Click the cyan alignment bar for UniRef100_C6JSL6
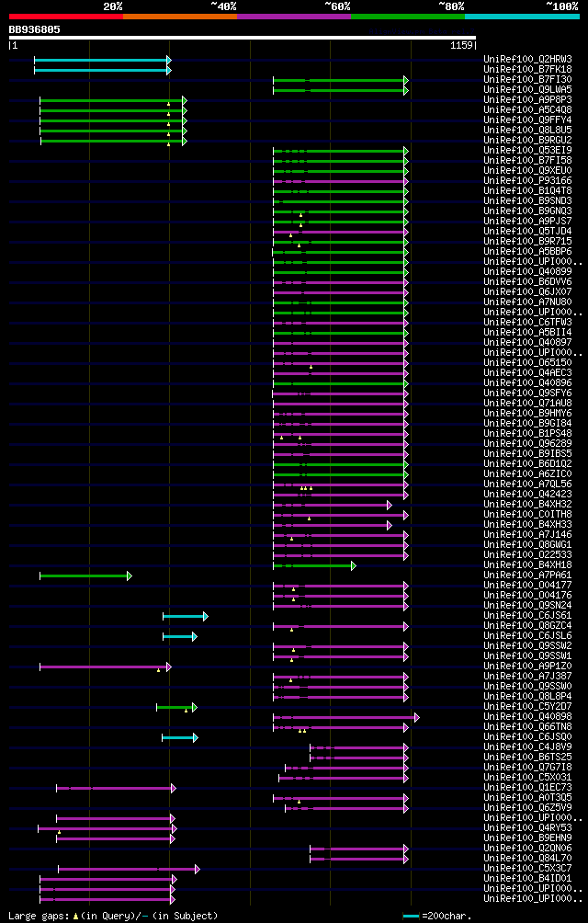The image size is (588, 923). pos(179,636)
